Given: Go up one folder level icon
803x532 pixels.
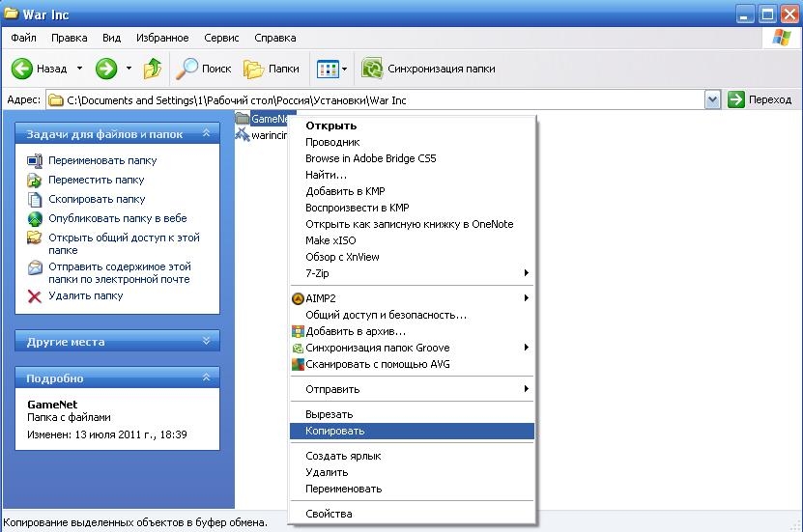Looking at the screenshot, I should coord(152,69).
